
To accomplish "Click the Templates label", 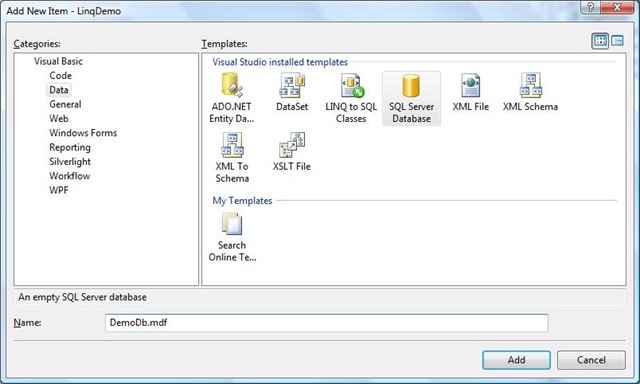I will (x=224, y=44).
